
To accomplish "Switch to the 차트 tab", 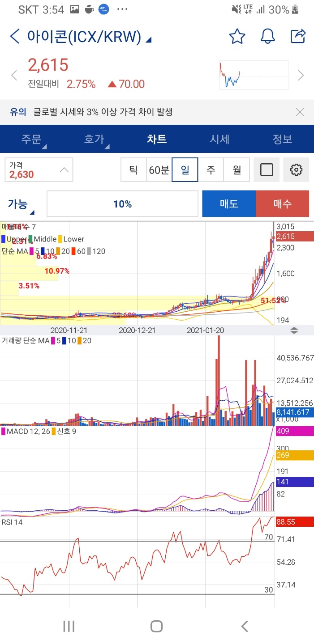I will coord(157,139).
